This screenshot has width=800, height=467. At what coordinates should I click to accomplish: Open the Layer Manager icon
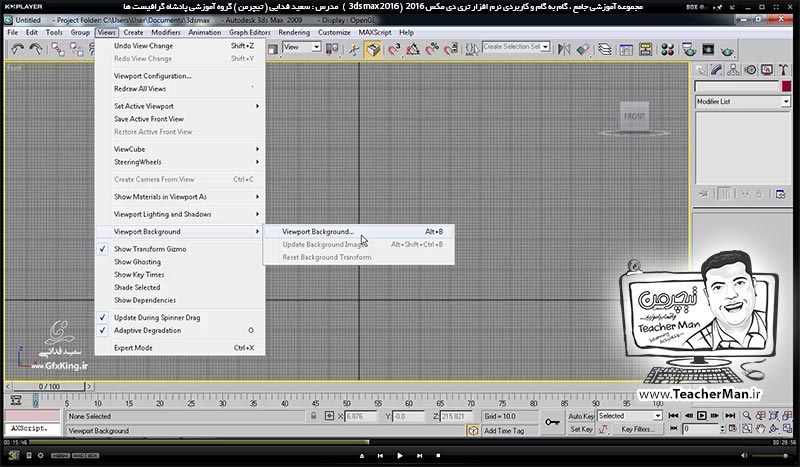(605, 49)
